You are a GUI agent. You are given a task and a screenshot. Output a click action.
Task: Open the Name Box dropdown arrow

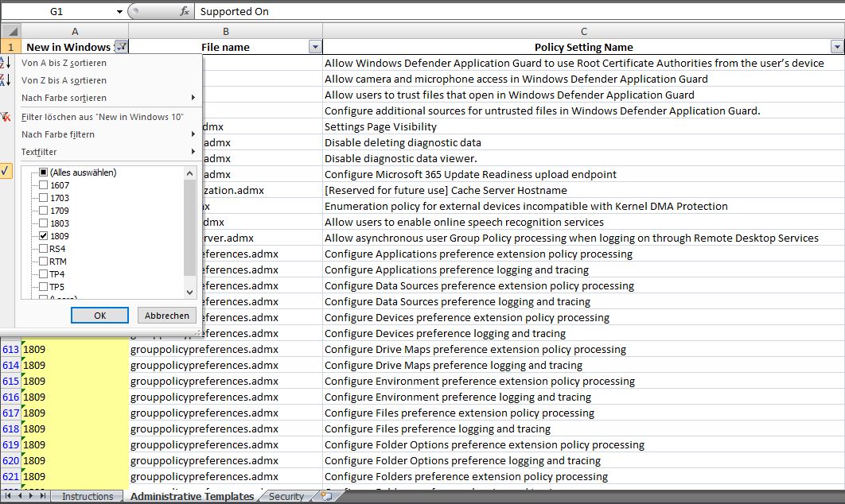(x=119, y=11)
